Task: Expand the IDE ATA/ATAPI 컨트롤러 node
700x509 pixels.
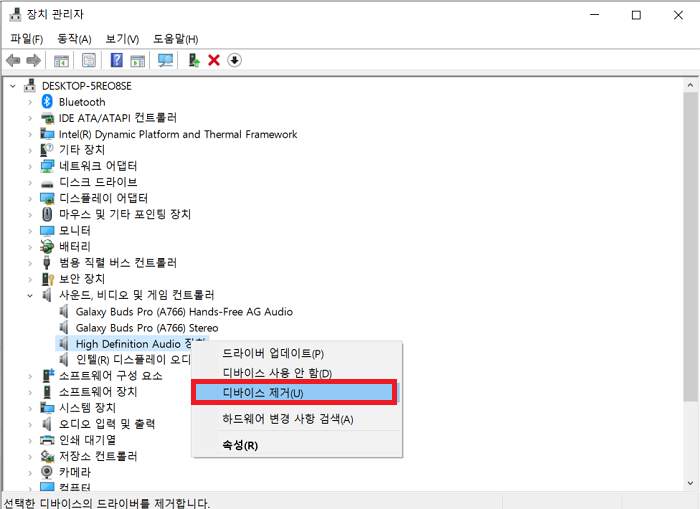Action: click(x=30, y=118)
